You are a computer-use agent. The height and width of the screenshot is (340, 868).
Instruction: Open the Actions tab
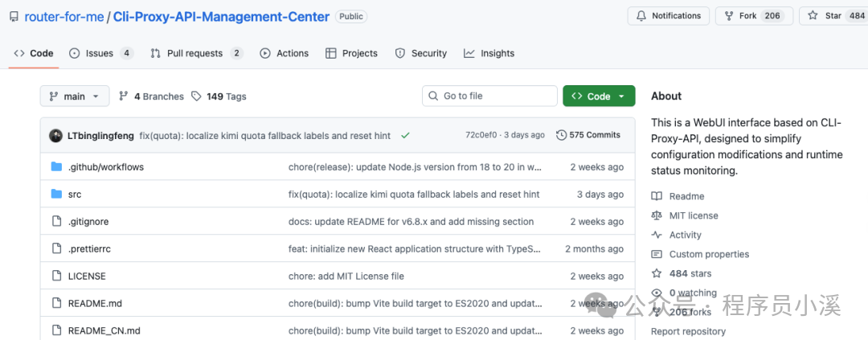click(x=285, y=53)
